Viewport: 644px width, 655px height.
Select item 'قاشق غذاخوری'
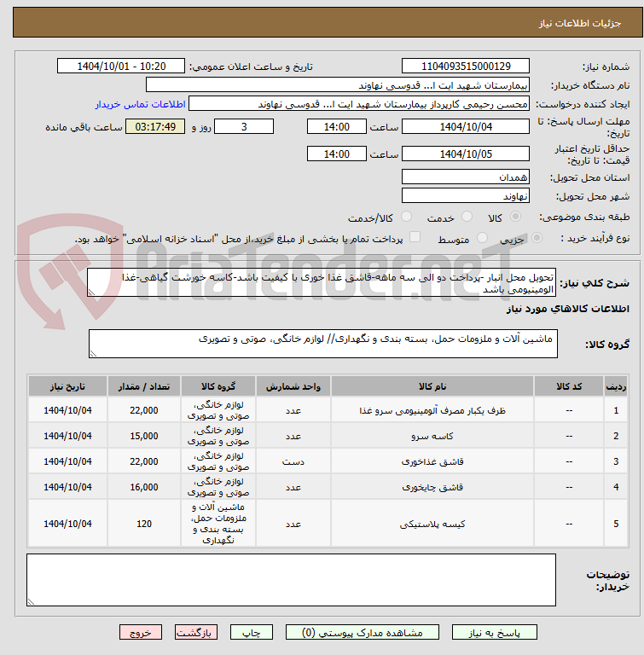point(432,461)
